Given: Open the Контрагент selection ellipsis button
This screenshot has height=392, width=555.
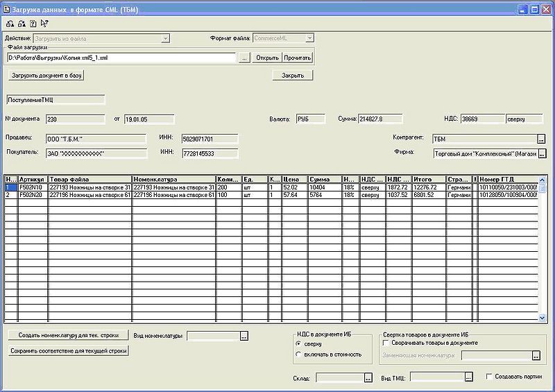Looking at the screenshot, I should pyautogui.click(x=541, y=139).
